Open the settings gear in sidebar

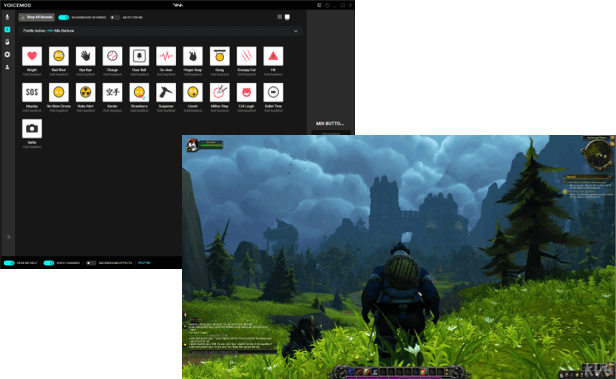7,55
